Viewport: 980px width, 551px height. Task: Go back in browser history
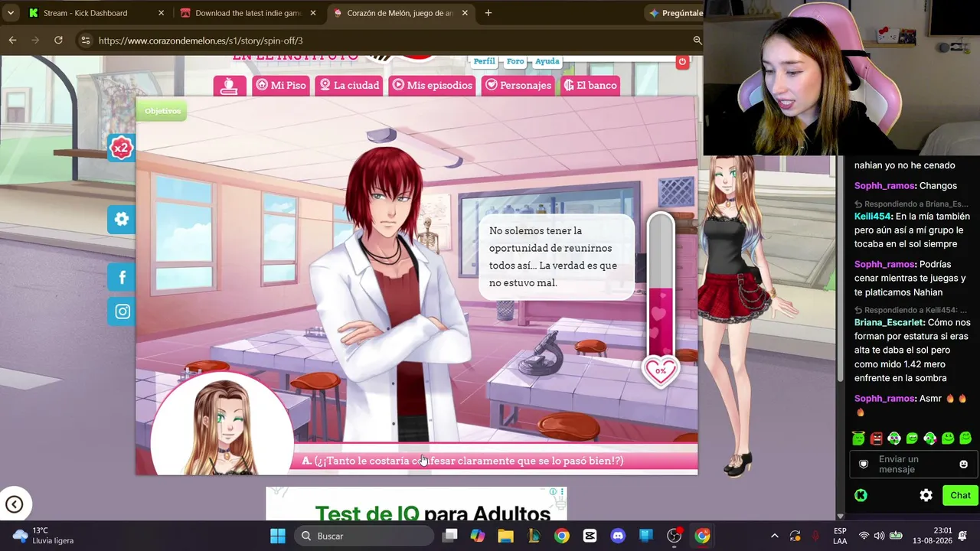pyautogui.click(x=13, y=40)
